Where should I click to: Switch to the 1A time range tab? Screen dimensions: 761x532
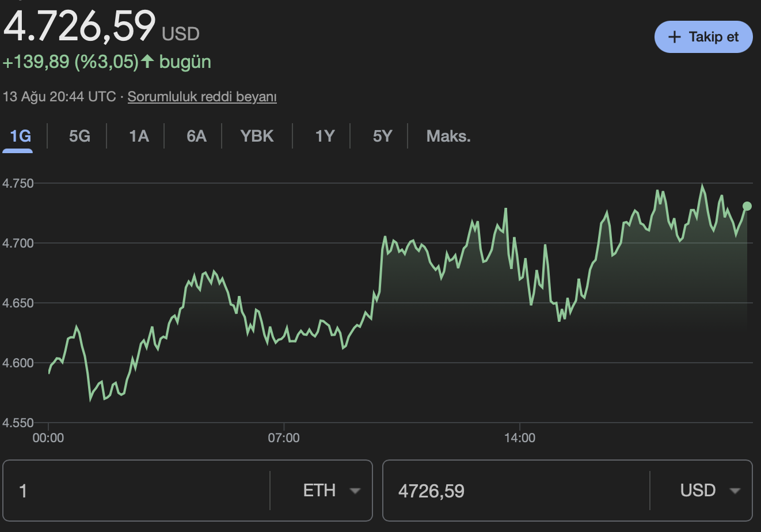click(139, 136)
